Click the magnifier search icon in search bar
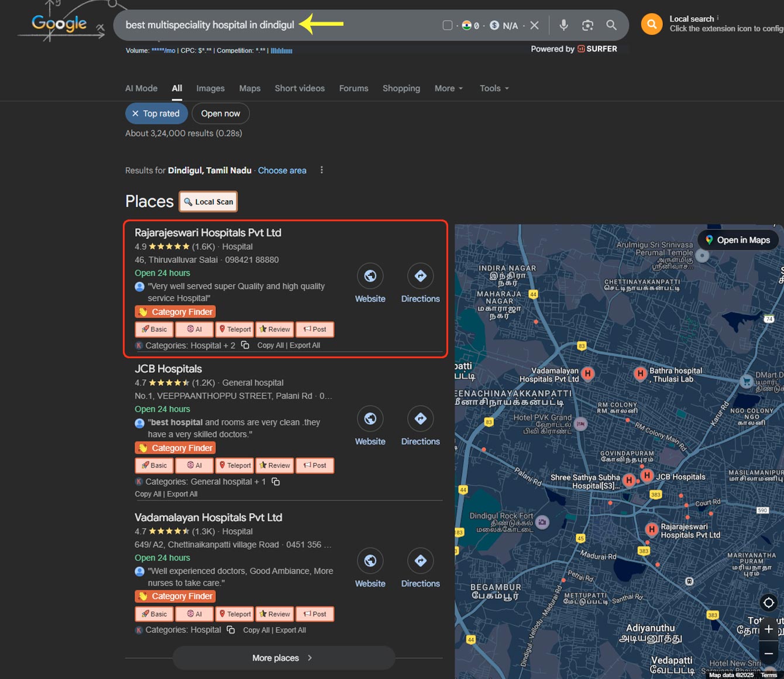784x679 pixels. [x=611, y=25]
